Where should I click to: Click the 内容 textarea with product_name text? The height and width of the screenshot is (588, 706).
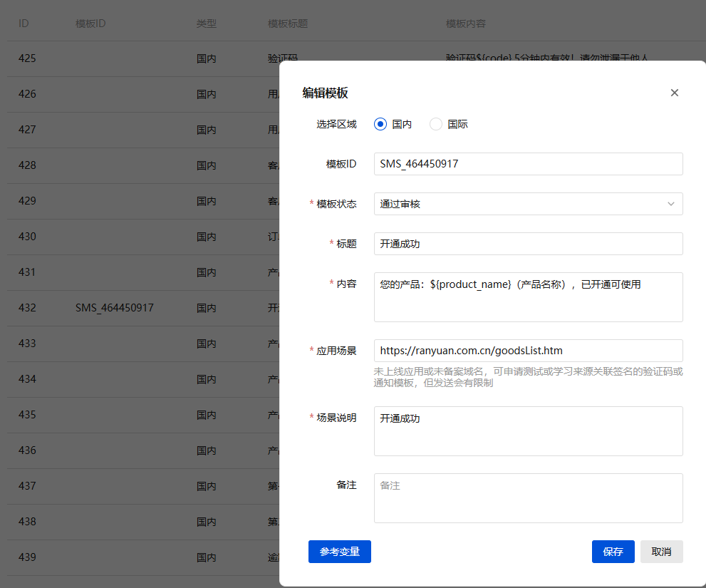(x=528, y=297)
